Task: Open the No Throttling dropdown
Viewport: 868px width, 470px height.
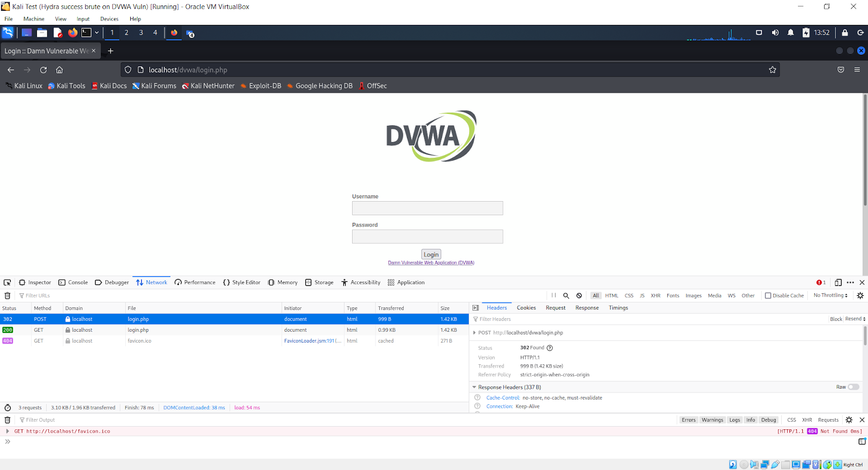Action: tap(831, 295)
